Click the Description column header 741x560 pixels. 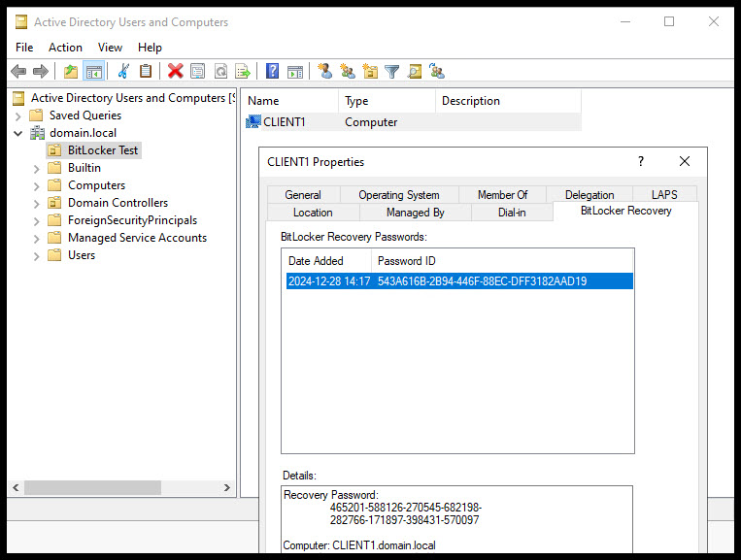[508, 101]
